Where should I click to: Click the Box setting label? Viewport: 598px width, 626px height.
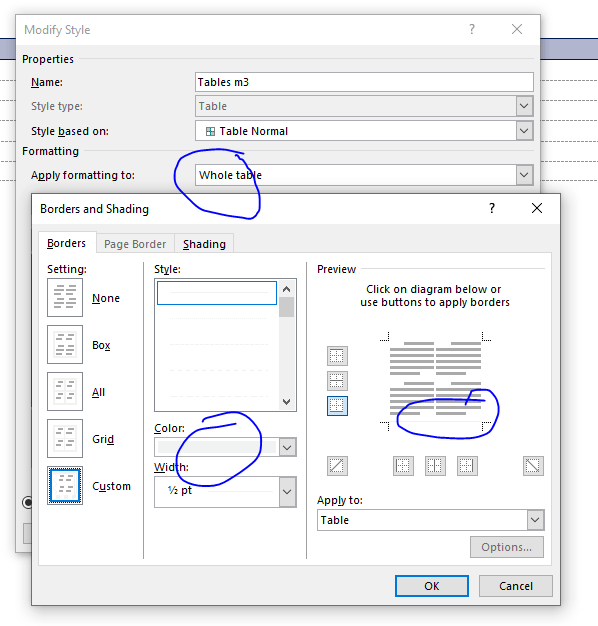point(101,345)
